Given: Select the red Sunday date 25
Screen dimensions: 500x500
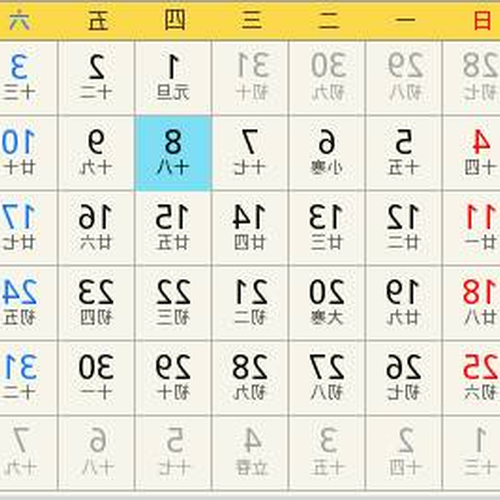Looking at the screenshot, I should click(471, 378).
